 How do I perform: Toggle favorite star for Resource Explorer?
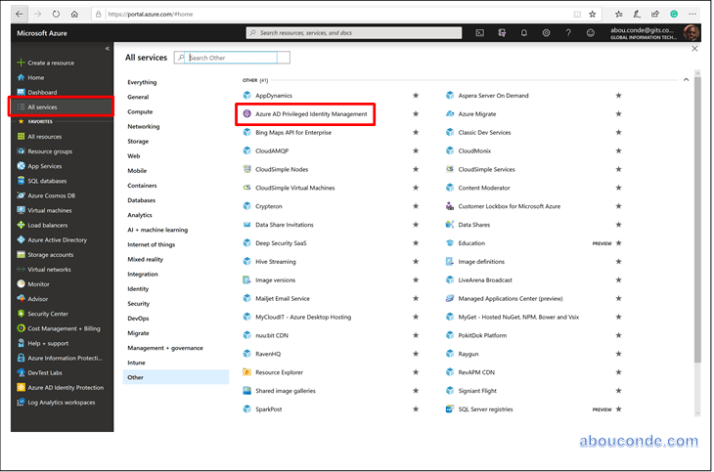416,372
